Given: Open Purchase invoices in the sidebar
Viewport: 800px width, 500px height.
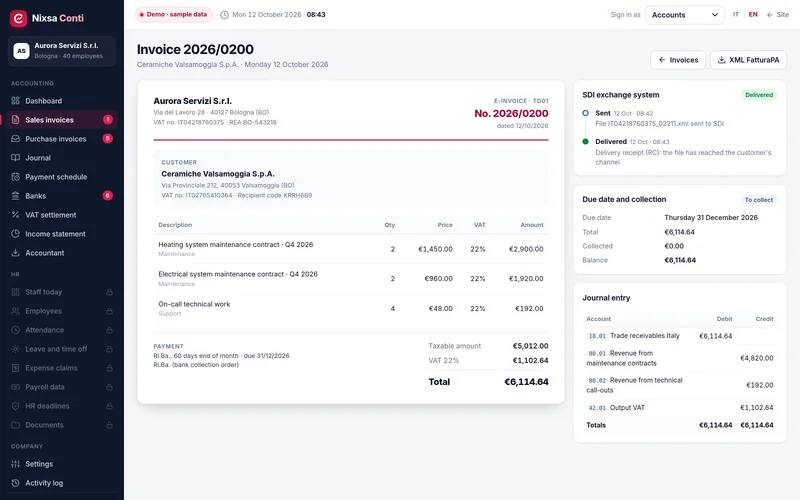Looking at the screenshot, I should click(62, 139).
